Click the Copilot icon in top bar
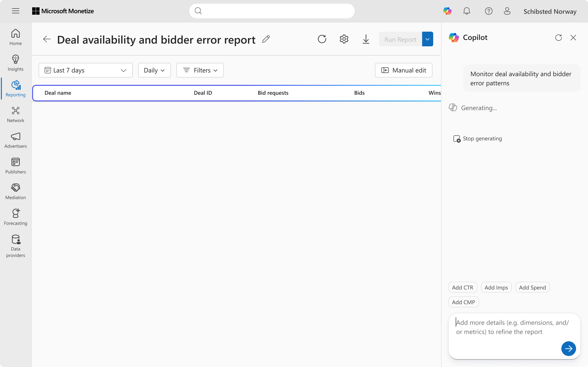The width and height of the screenshot is (588, 367). point(447,11)
